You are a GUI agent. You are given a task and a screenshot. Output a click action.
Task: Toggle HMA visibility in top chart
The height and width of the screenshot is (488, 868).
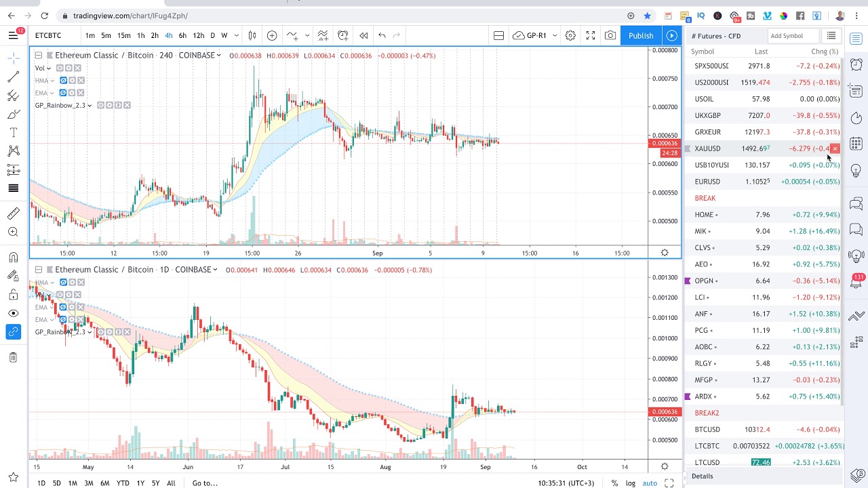tap(64, 81)
